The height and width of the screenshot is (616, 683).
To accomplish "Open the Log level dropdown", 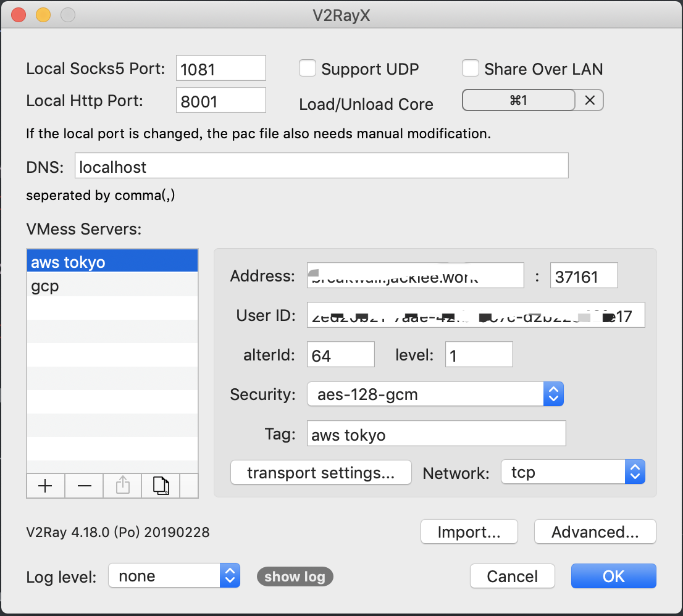I will [x=174, y=576].
